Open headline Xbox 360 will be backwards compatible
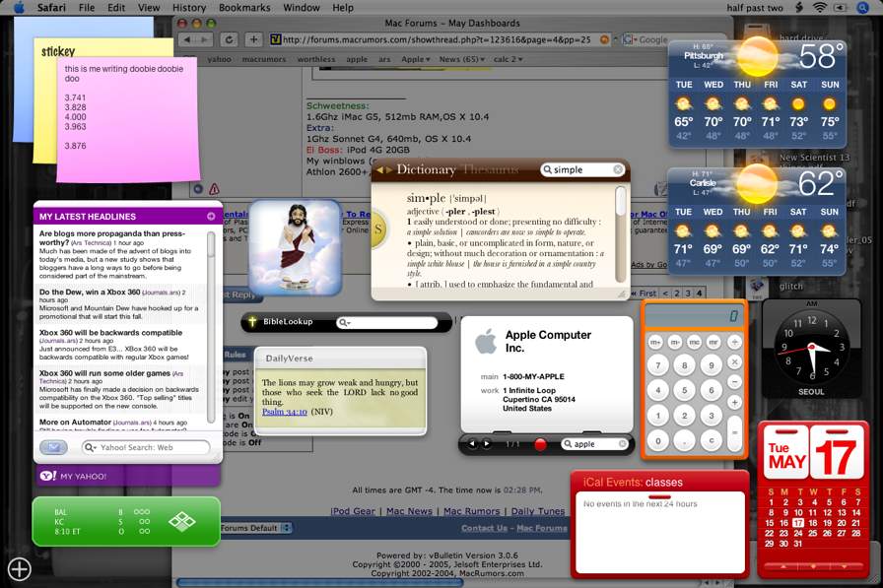 (111, 333)
